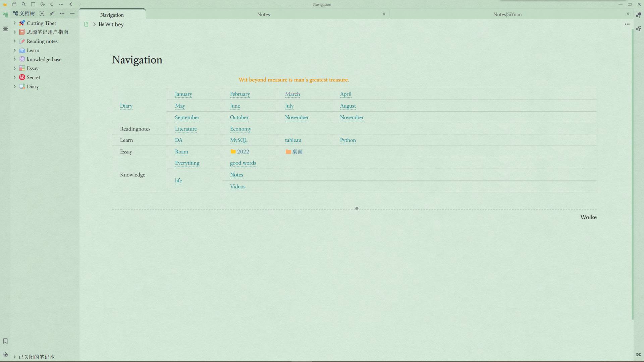Click the global search magnifier icon
This screenshot has height=362, width=644.
click(24, 4)
